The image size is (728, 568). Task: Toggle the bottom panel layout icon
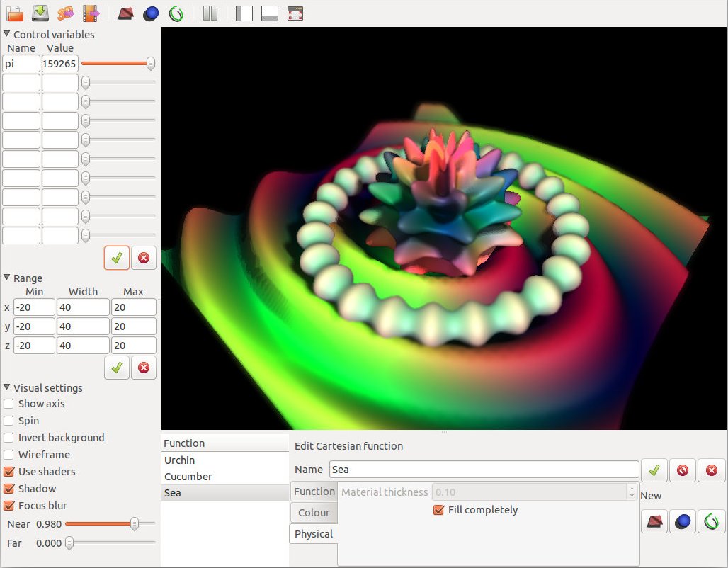tap(270, 13)
